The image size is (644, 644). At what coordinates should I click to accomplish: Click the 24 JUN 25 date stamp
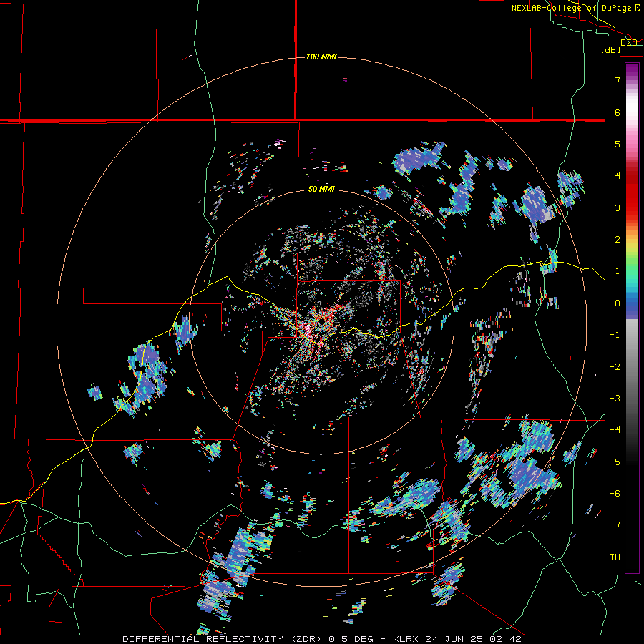click(x=454, y=639)
